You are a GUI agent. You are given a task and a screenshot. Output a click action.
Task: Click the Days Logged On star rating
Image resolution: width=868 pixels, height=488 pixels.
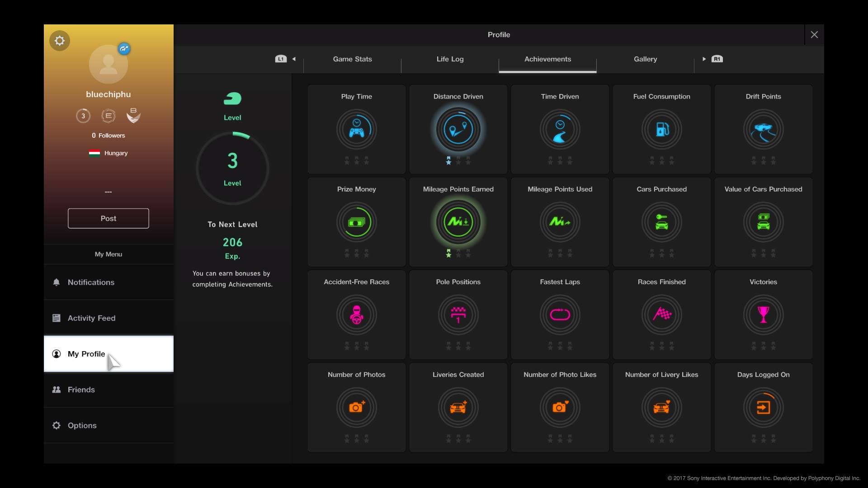click(x=763, y=439)
